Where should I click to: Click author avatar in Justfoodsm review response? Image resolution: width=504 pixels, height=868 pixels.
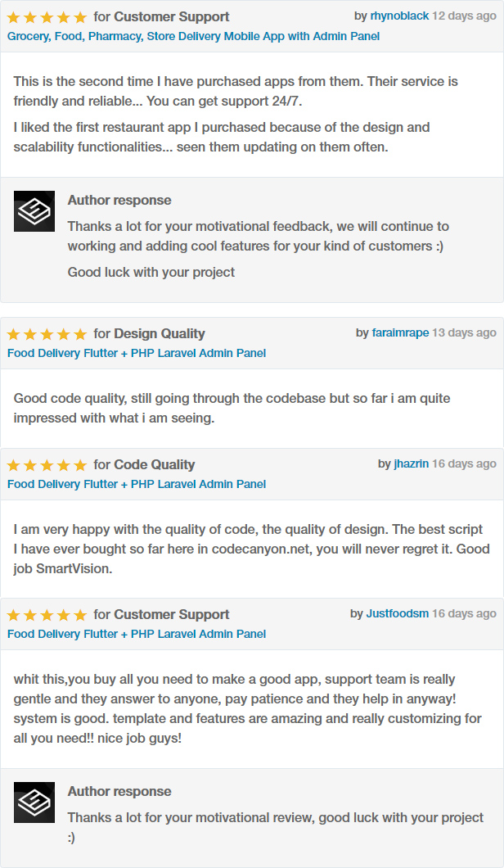[x=34, y=802]
